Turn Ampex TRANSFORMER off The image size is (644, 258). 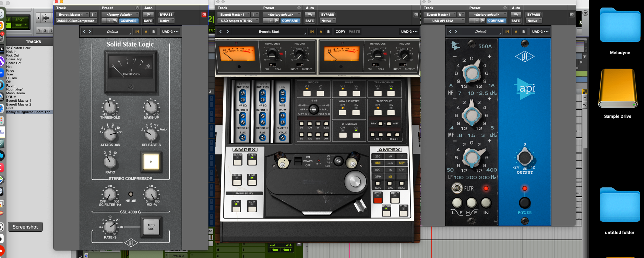pos(378,93)
